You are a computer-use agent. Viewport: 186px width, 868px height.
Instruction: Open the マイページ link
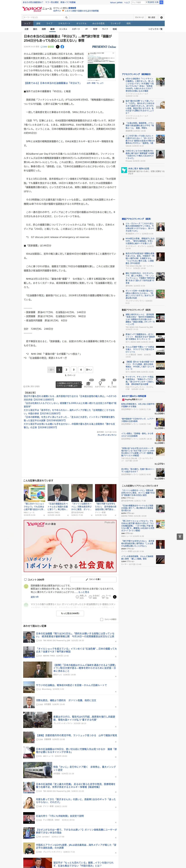(139, 17)
